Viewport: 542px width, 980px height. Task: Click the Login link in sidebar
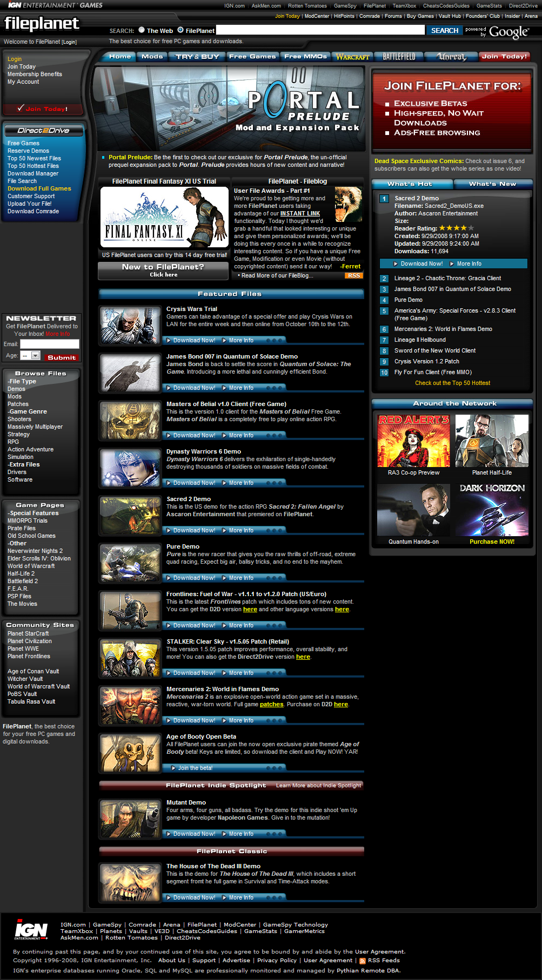pyautogui.click(x=15, y=59)
